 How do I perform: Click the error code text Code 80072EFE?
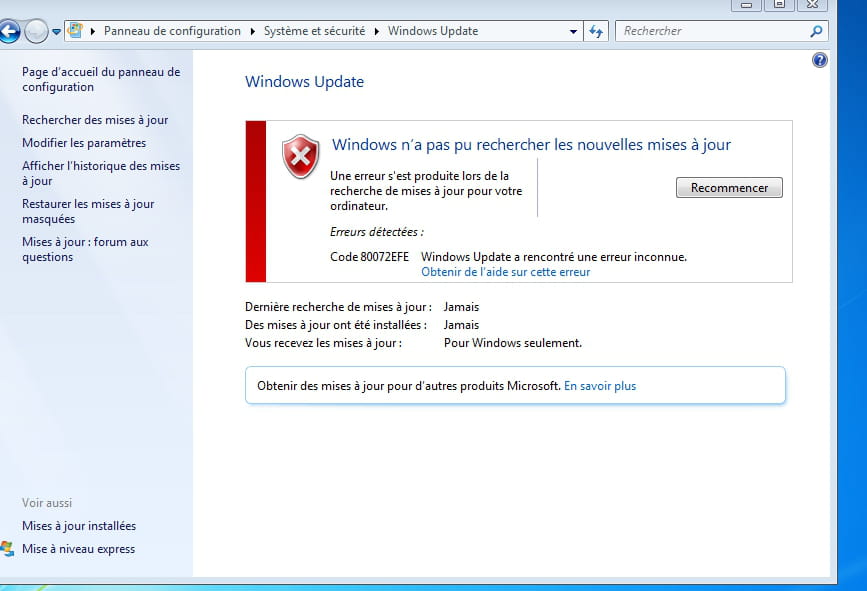coord(369,257)
